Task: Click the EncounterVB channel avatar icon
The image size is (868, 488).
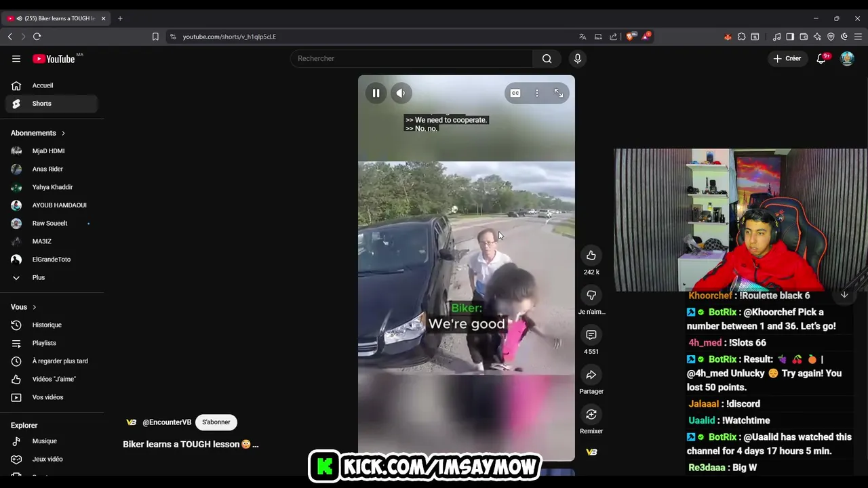Action: (x=131, y=422)
